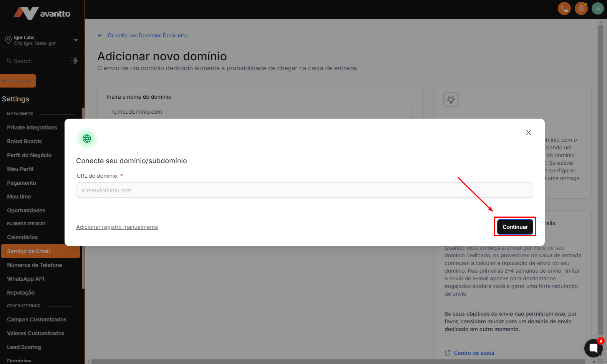Viewport: 607px width, 364px height.
Task: Click the Conecte seu domínio/subdomínio title
Action: (131, 161)
